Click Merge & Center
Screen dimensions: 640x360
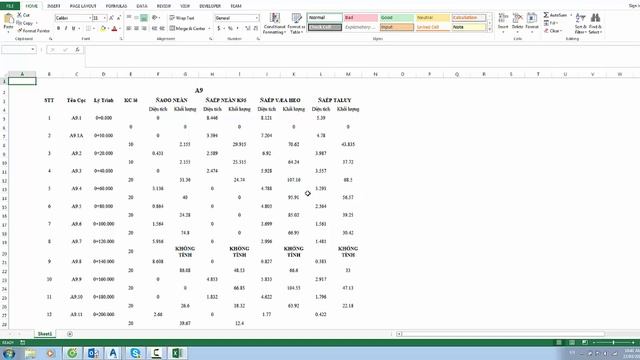click(188, 29)
